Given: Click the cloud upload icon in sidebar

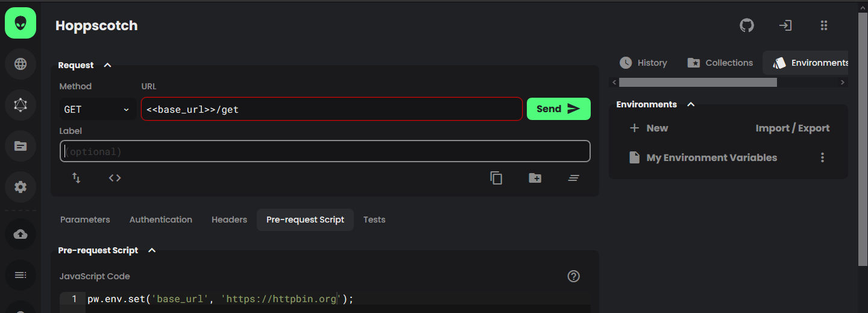Looking at the screenshot, I should pyautogui.click(x=20, y=234).
